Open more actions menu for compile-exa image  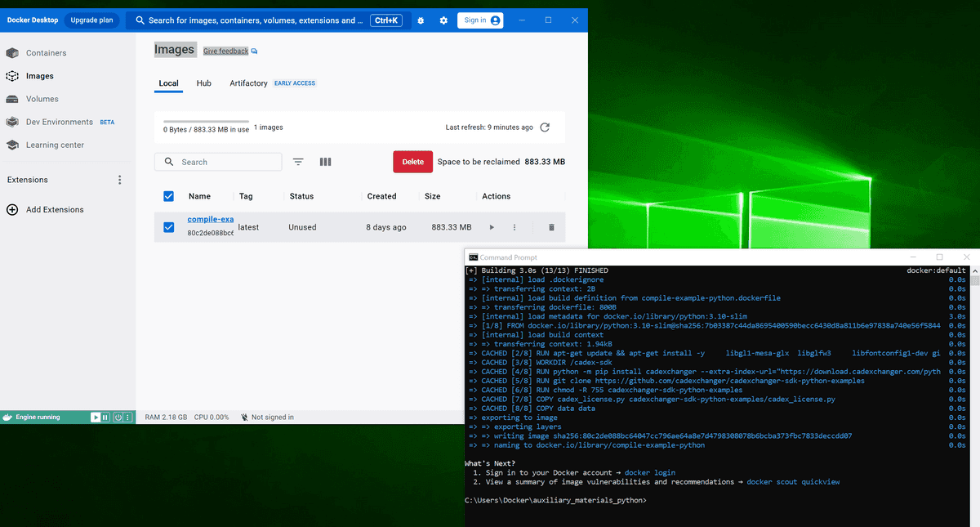coord(514,227)
